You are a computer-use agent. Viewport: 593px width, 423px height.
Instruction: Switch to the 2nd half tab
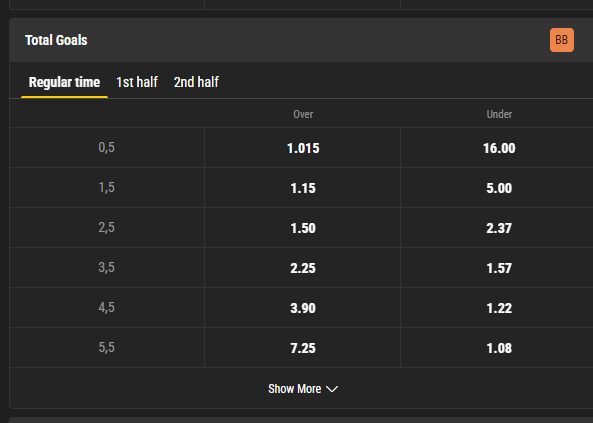point(196,82)
